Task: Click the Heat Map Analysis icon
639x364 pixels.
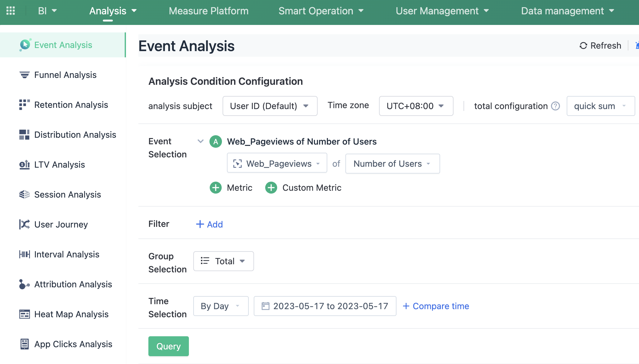Action: pos(24,314)
